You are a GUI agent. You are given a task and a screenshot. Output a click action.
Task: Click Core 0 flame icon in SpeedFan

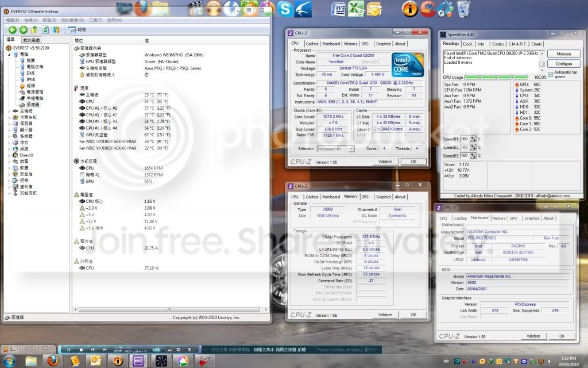tap(517, 118)
